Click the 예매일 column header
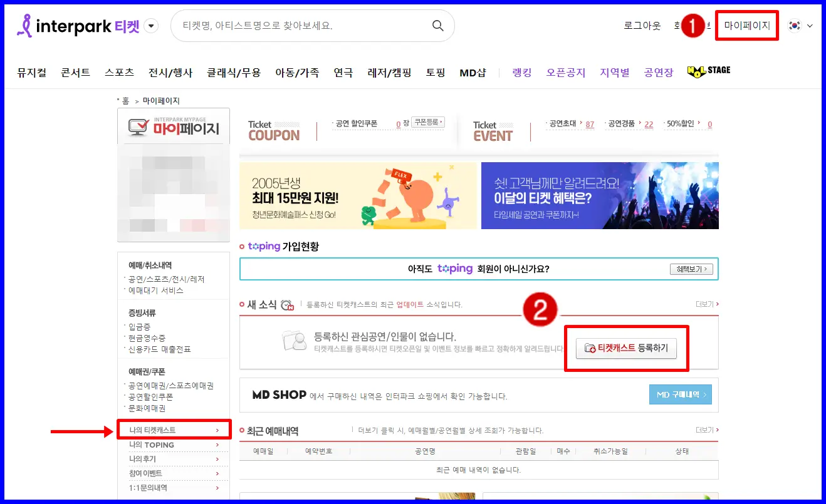The image size is (826, 504). (263, 451)
